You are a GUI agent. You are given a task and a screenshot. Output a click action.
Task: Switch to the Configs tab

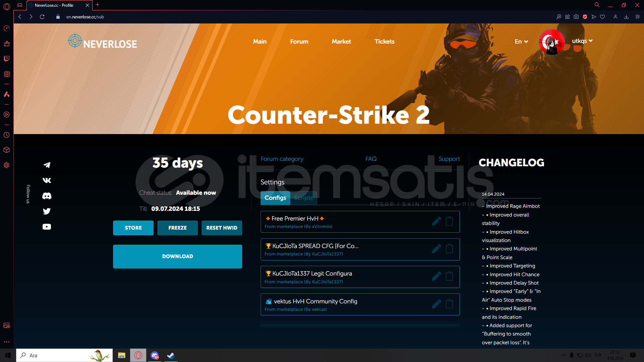pos(275,198)
